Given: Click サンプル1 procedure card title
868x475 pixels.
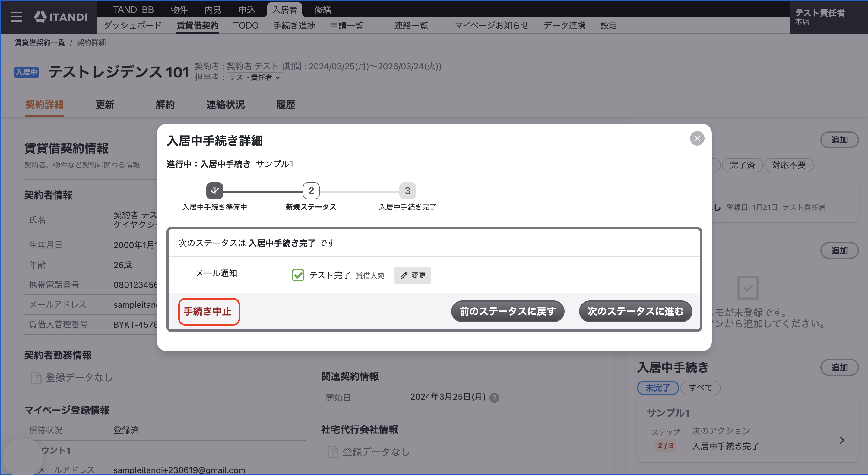Looking at the screenshot, I should [668, 413].
